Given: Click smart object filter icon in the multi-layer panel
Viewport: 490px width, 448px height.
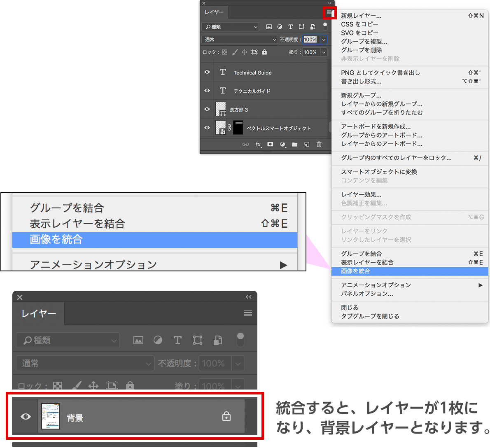Looking at the screenshot, I should coord(313,27).
